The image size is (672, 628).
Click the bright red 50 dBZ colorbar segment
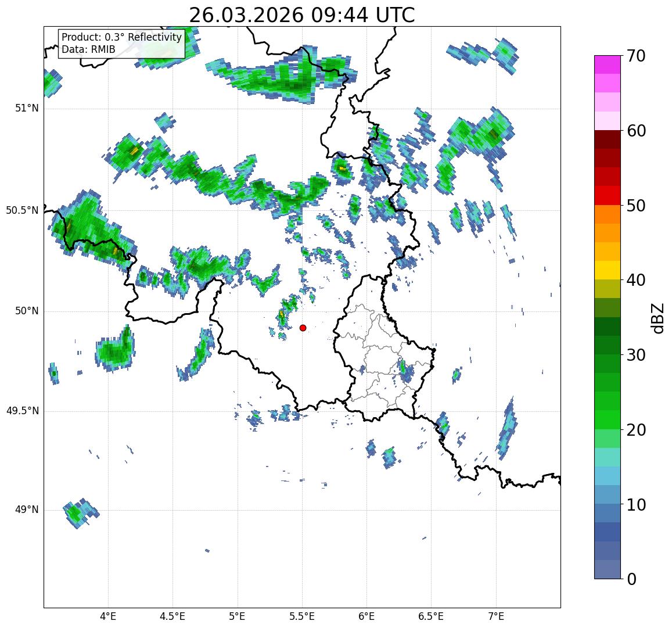tap(608, 196)
